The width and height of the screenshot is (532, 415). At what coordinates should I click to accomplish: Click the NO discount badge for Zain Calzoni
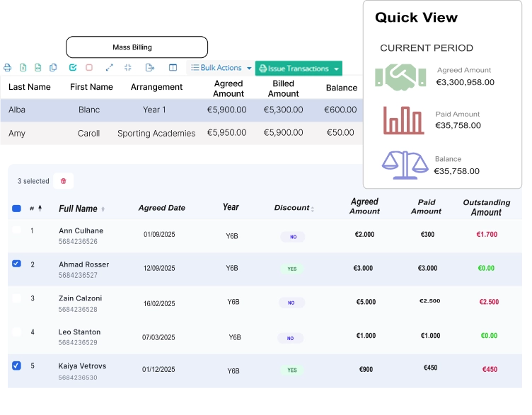291,303
